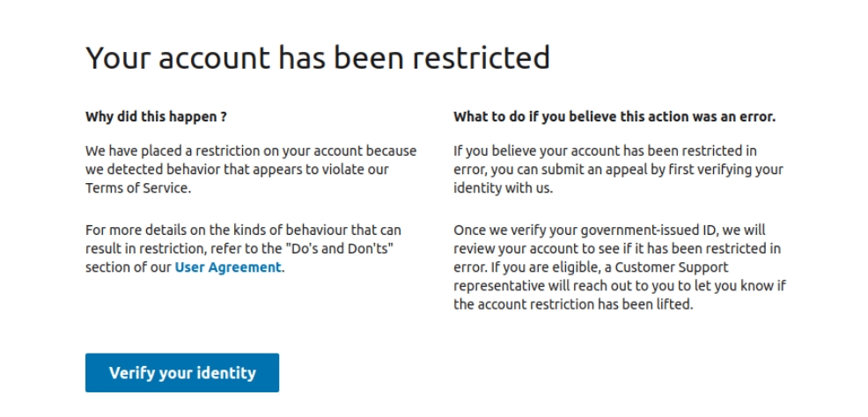868x417 pixels.
Task: Click the 'result in restriction' line
Action: pyautogui.click(x=239, y=248)
